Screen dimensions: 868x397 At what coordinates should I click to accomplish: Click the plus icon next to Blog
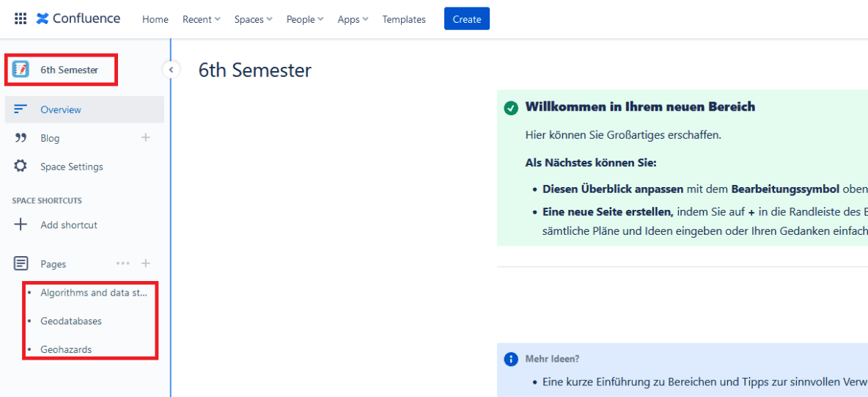[146, 138]
